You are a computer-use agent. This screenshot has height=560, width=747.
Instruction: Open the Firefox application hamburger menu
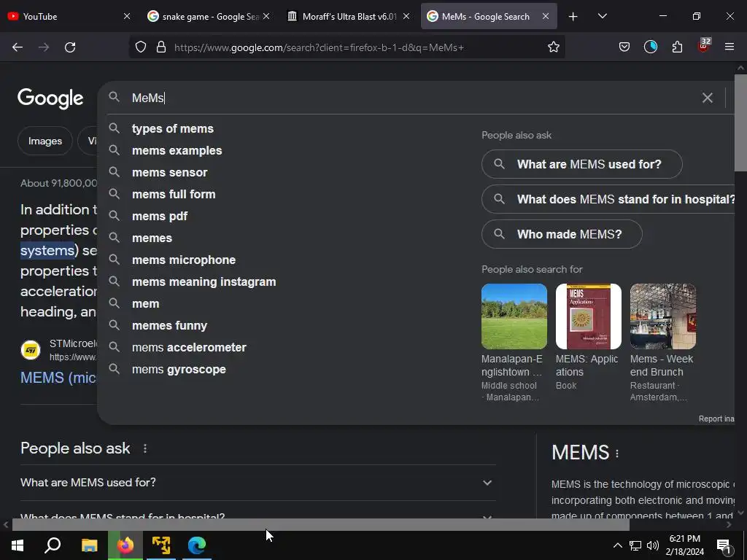(x=729, y=47)
